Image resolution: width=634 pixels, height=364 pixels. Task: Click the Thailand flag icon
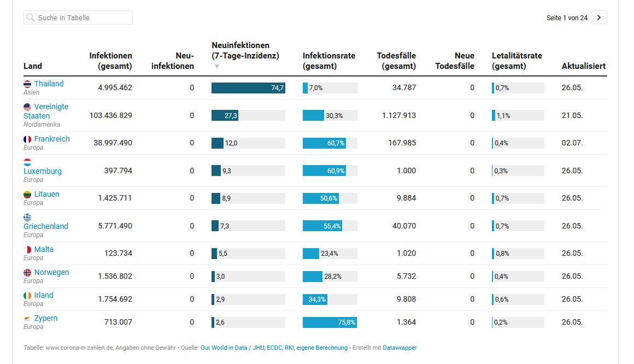coord(27,84)
